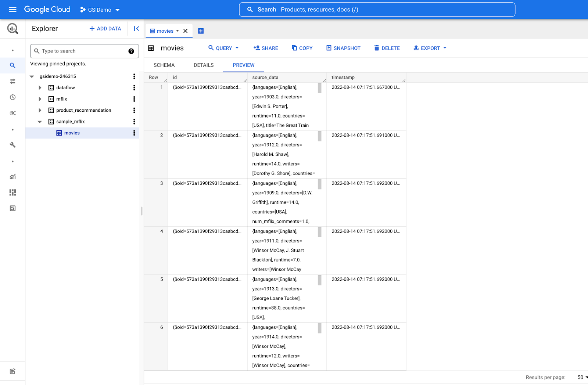The height and width of the screenshot is (385, 588).
Task: Click the Share action for movies table
Action: [265, 48]
